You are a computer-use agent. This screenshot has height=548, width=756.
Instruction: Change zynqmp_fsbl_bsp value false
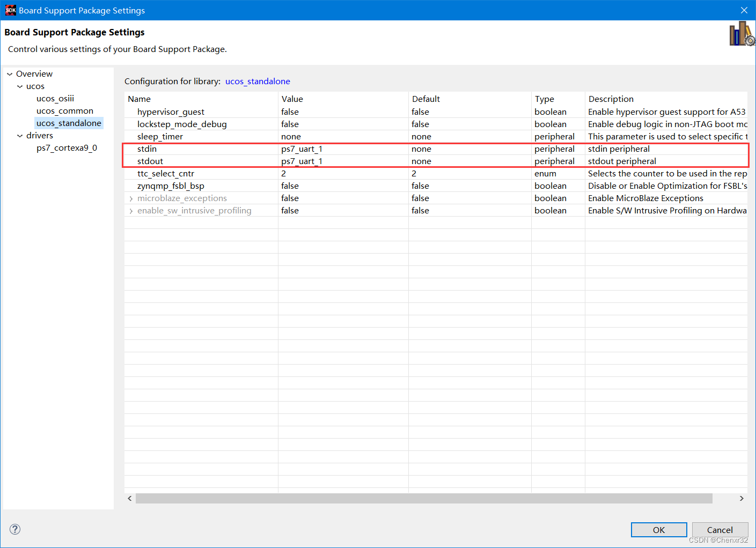343,186
